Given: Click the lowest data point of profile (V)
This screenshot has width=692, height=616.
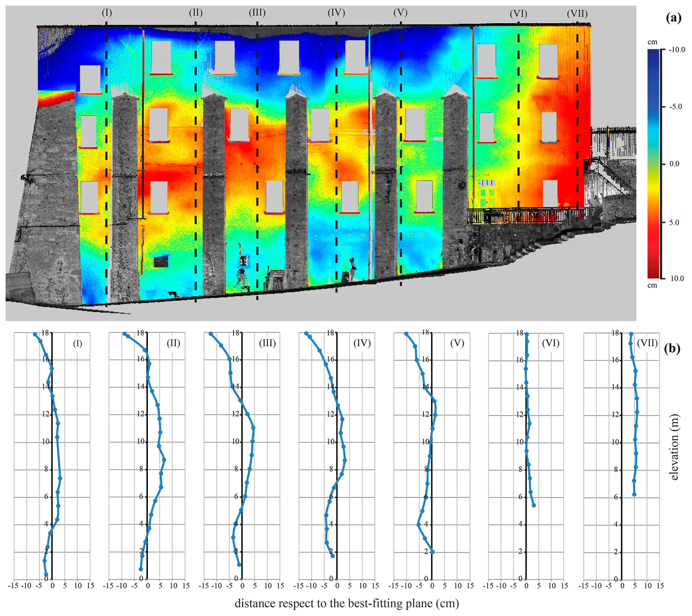Looking at the screenshot, I should coord(432,552).
